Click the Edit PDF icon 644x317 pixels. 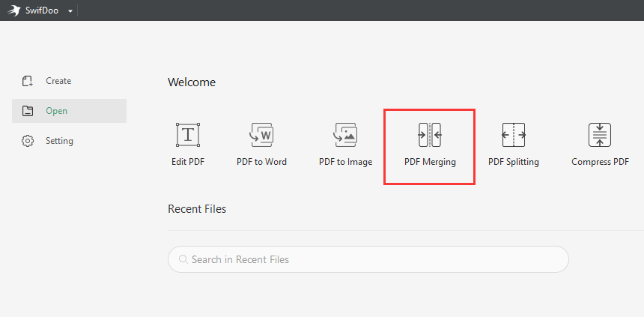tap(188, 134)
